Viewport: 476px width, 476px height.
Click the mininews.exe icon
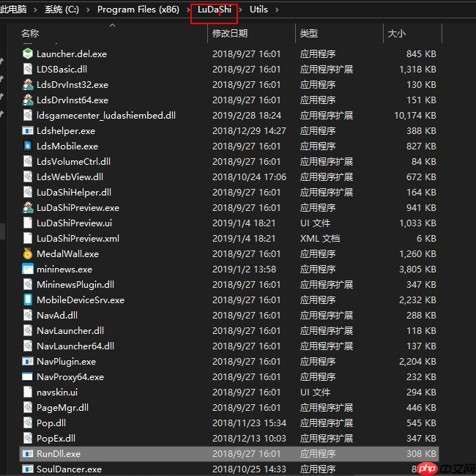click(28, 269)
